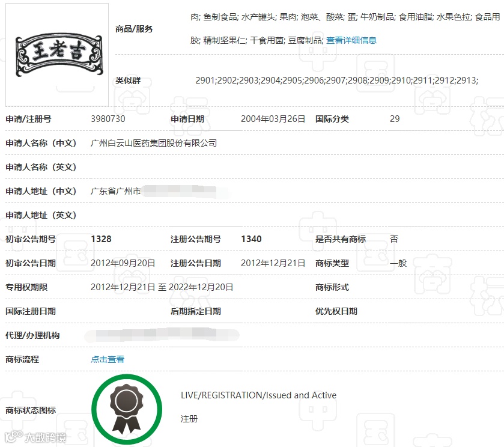Click the 商标流程 label
Image resolution: width=504 pixels, height=447 pixels.
click(x=22, y=359)
